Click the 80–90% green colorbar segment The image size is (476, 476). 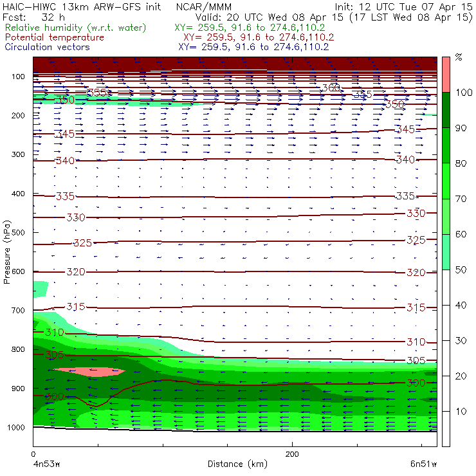pyautogui.click(x=446, y=145)
